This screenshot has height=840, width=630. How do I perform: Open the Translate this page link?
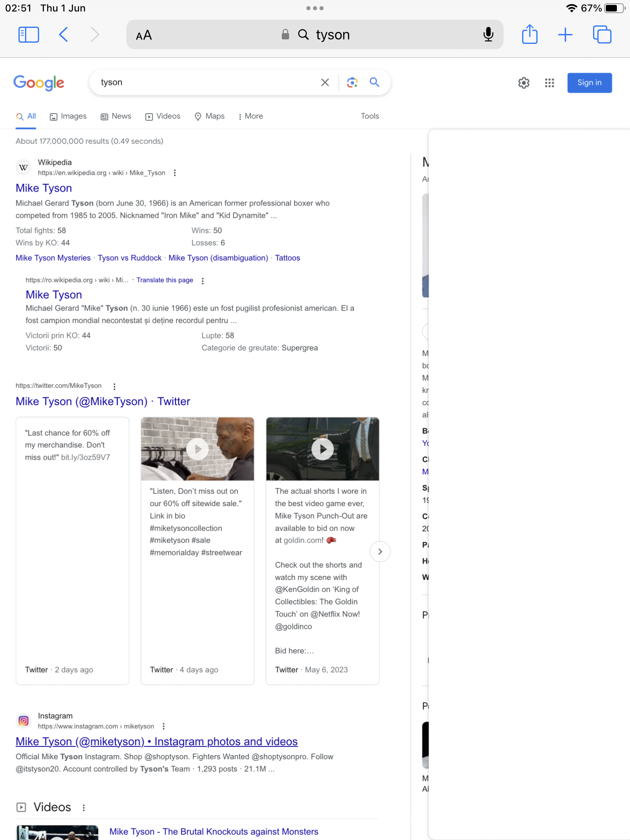point(164,280)
